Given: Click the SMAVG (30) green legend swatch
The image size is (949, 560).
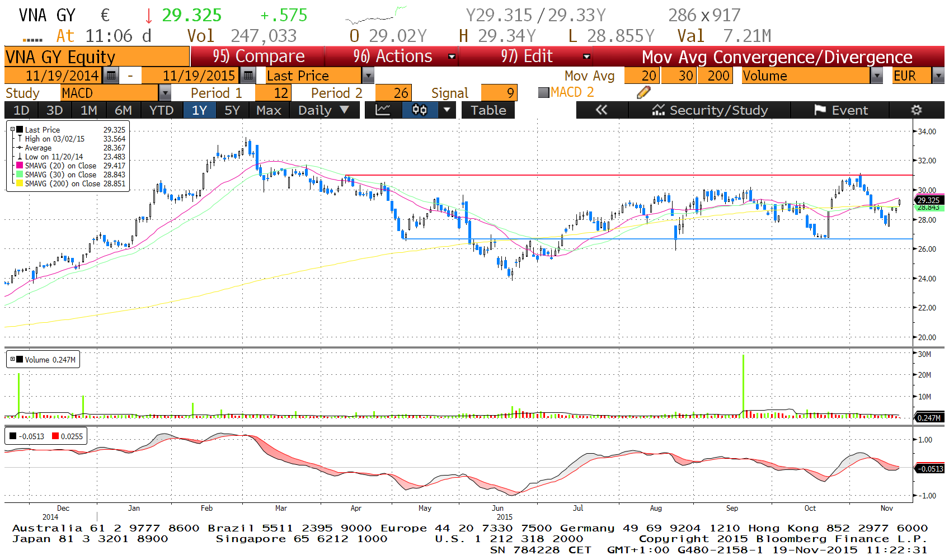Looking at the screenshot, I should (20, 175).
